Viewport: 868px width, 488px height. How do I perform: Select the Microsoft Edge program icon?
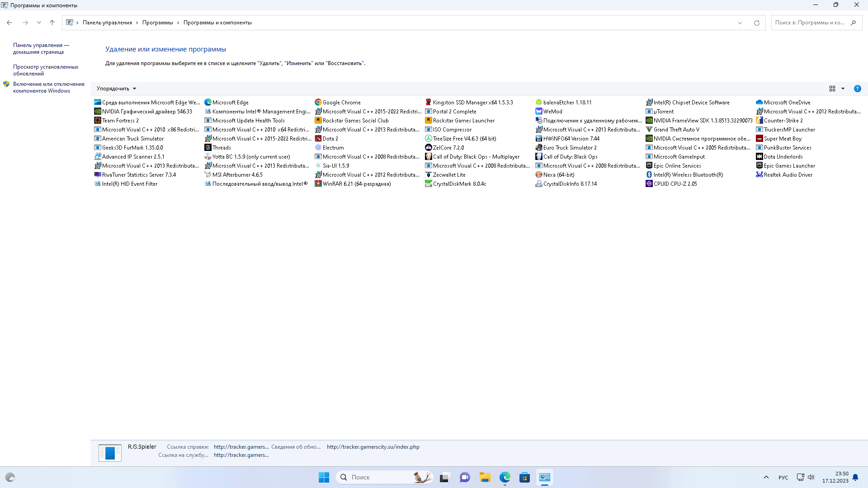(208, 103)
